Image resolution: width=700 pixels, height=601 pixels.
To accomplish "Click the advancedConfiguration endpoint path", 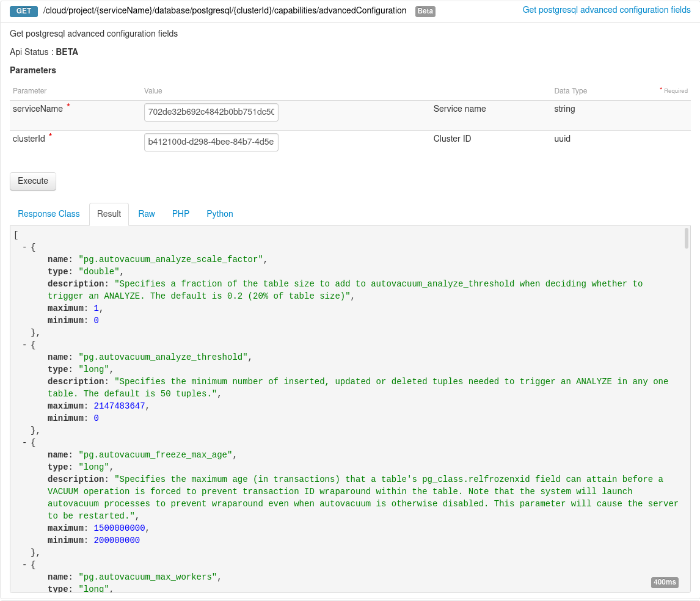I will [x=223, y=10].
